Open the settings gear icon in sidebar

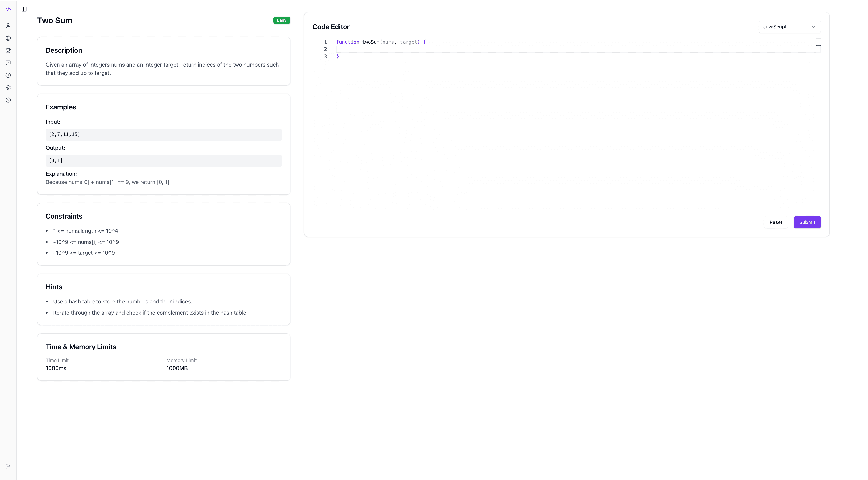pos(8,88)
